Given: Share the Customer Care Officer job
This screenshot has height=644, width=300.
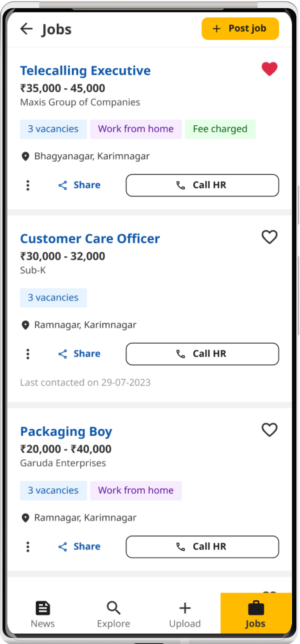Looking at the screenshot, I should click(79, 354).
